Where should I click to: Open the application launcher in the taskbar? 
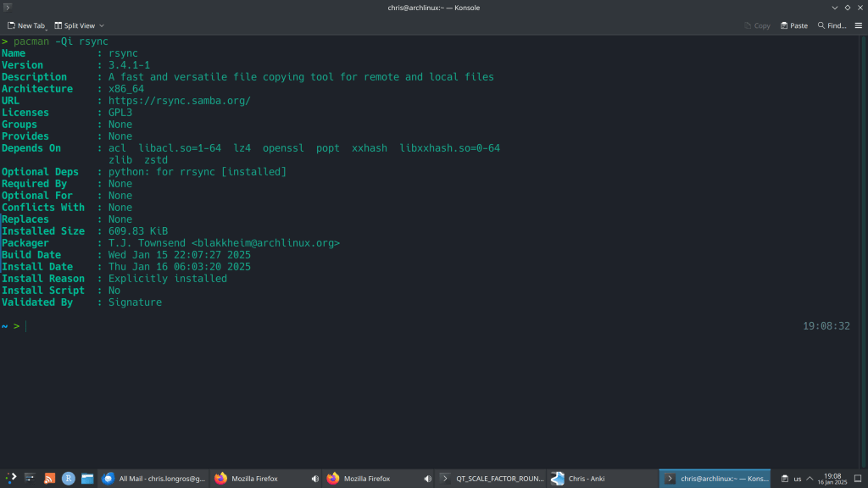tap(10, 479)
